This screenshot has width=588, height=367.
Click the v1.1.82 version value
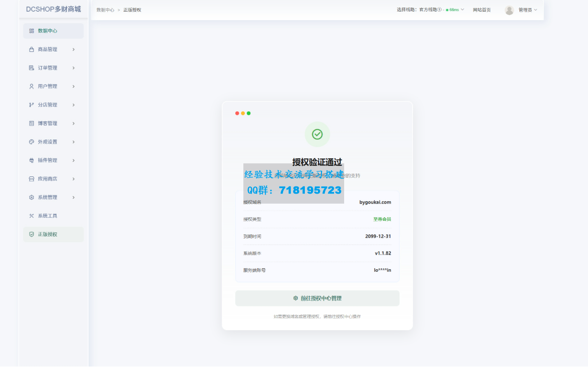(x=383, y=253)
